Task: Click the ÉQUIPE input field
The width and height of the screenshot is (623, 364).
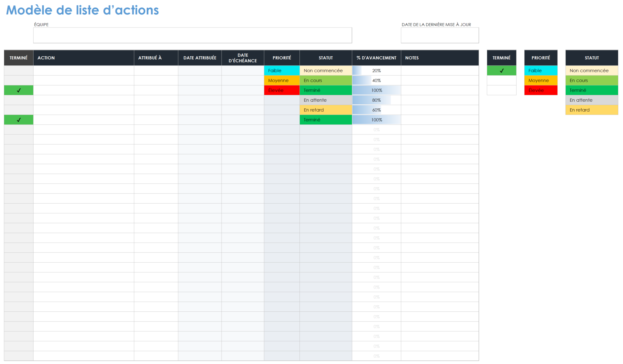Action: (x=192, y=35)
